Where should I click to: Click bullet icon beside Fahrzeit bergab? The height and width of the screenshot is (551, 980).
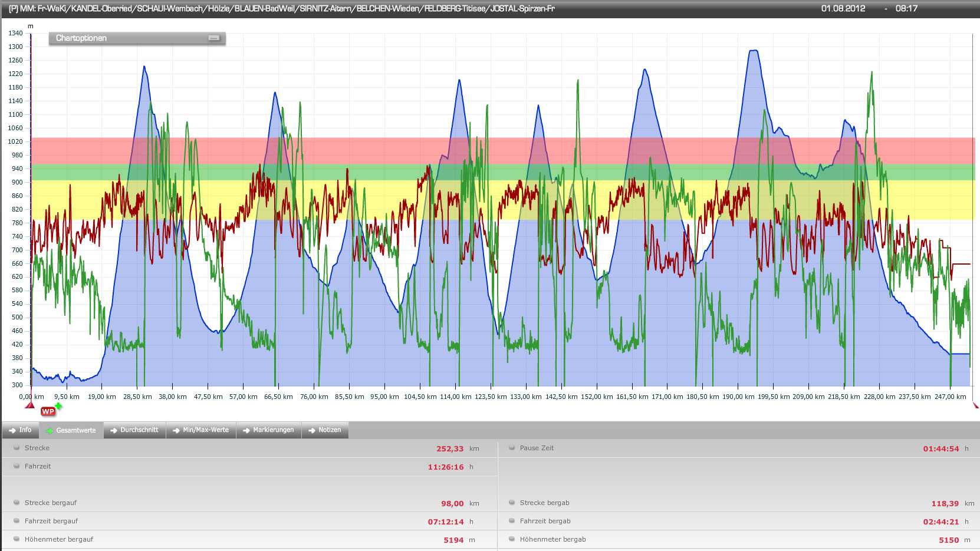pos(512,521)
